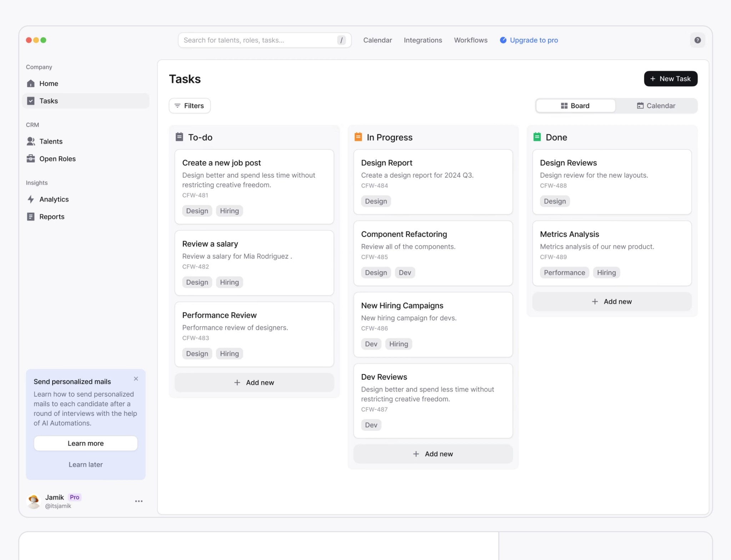This screenshot has width=731, height=560.
Task: Open Talents from the CRM section
Action: [x=51, y=141]
